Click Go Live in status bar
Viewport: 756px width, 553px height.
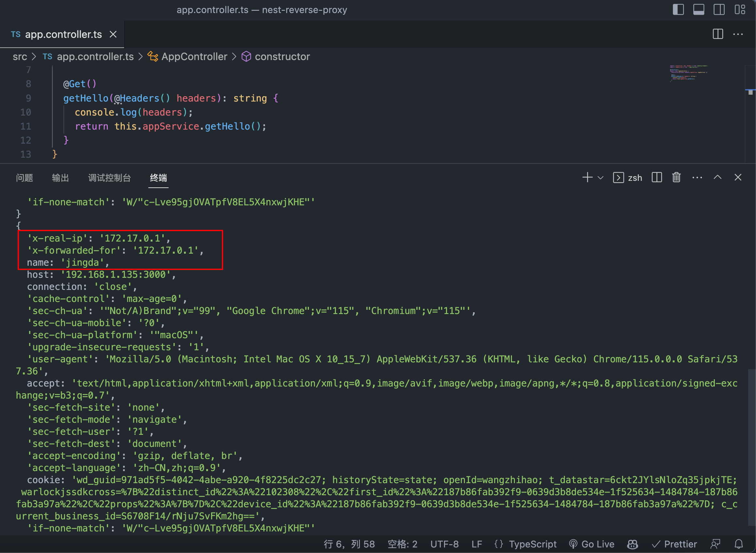pos(592,544)
